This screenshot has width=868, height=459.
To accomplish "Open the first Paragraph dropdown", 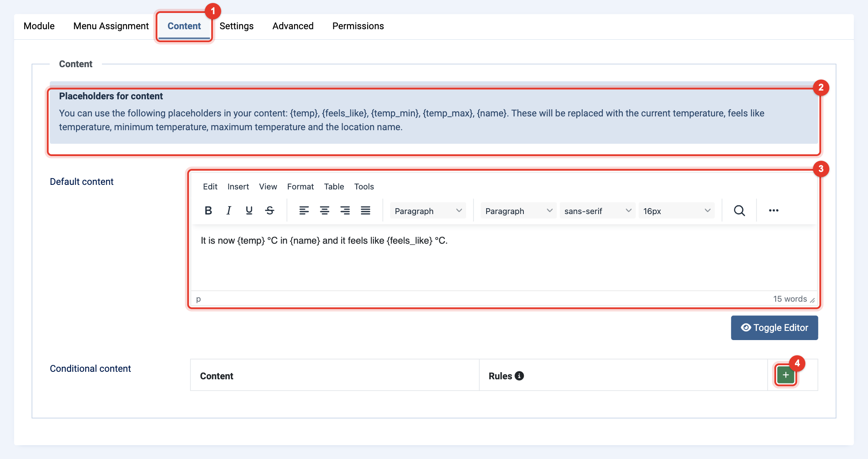I will tap(428, 211).
